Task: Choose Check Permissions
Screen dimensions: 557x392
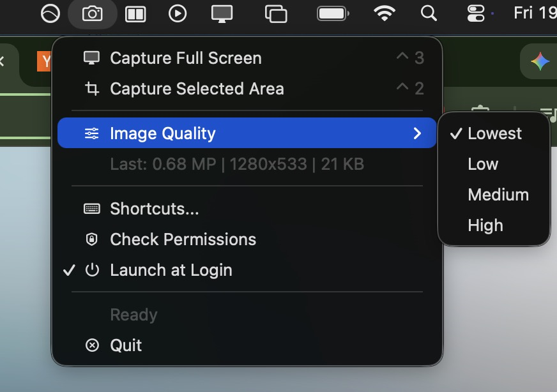Action: [x=247, y=239]
